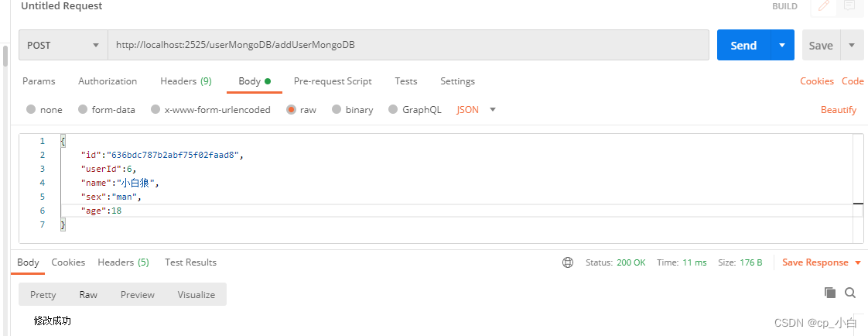This screenshot has width=868, height=336.
Task: Open the Code link
Action: 853,81
